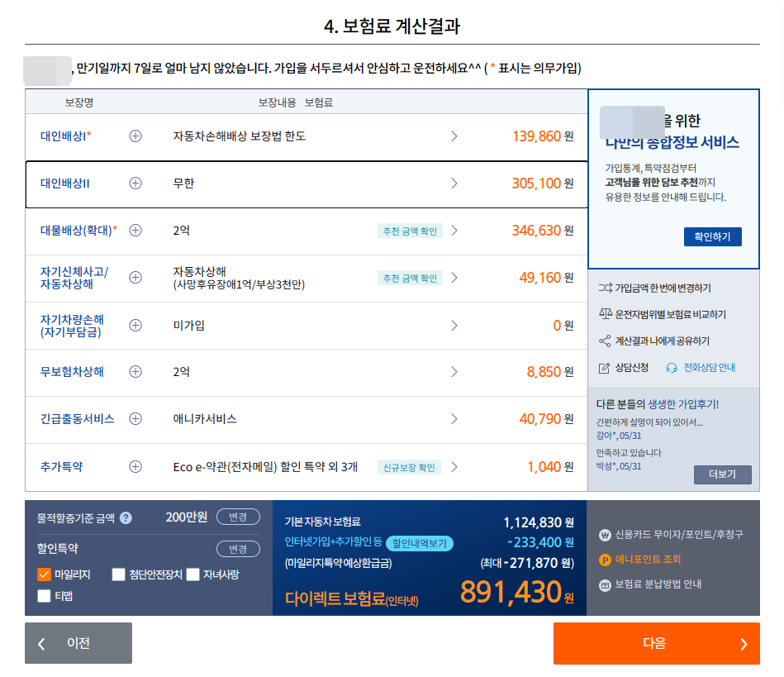Click 신규보장 확인 in 추가특약 row
Image resolution: width=784 pixels, height=677 pixels.
409,467
